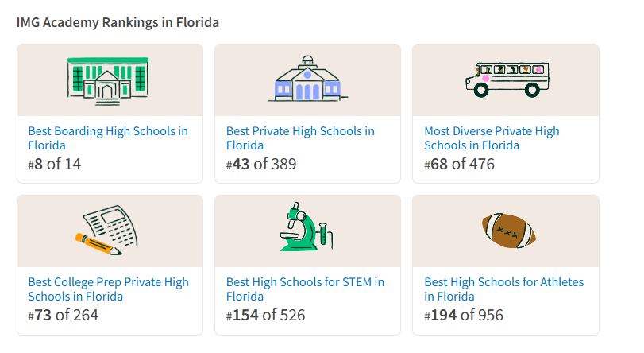The height and width of the screenshot is (353, 644).
Task: Click the #194 of 956 ranking text
Action: point(464,316)
